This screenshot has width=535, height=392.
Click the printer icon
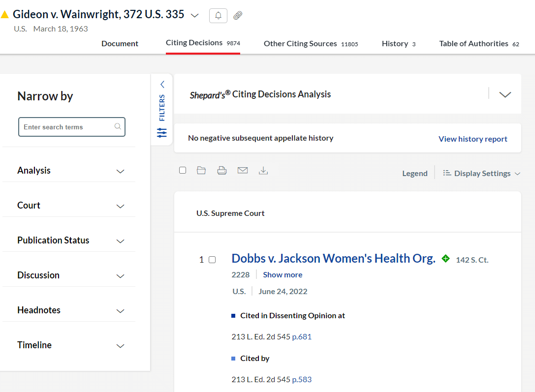click(222, 171)
